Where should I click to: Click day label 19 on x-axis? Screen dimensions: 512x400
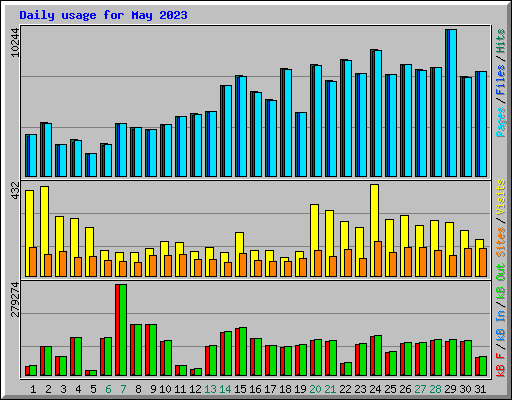point(300,389)
